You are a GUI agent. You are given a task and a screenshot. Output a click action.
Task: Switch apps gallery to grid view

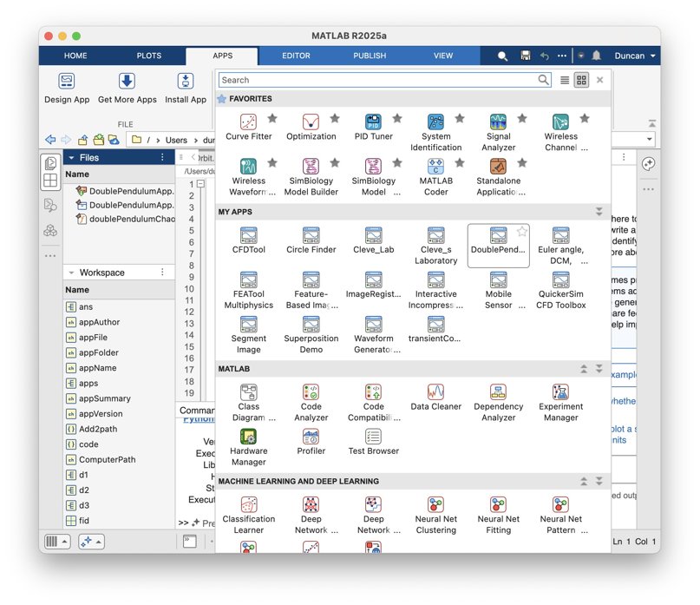[x=581, y=80]
